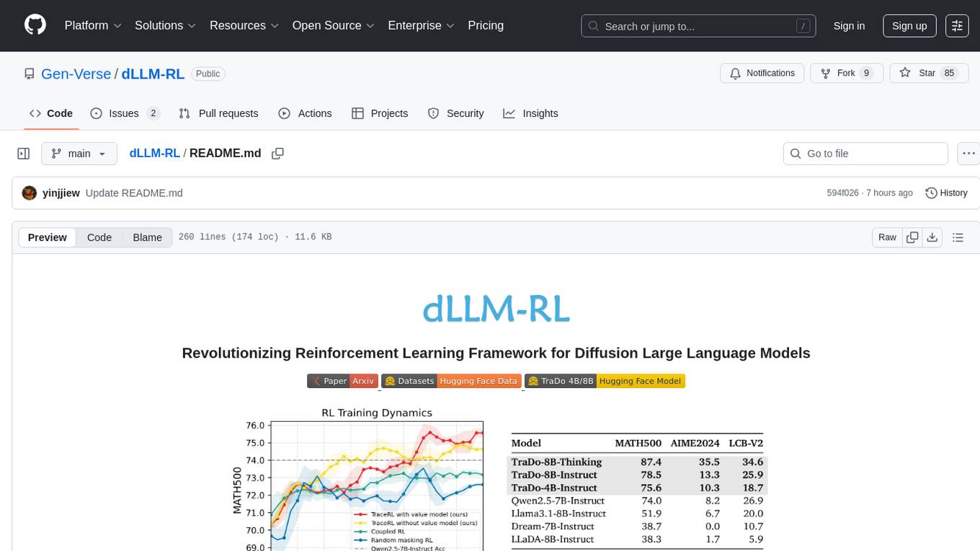Open the dLLM-RL repository link in header
Screen dimensions: 980x551
click(x=153, y=74)
